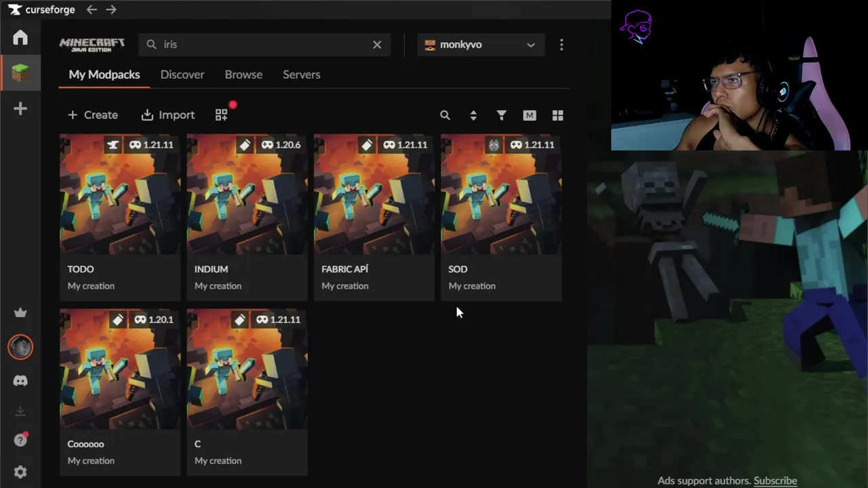Toggle the M modloader view icon
This screenshot has height=488, width=868.
coord(530,115)
